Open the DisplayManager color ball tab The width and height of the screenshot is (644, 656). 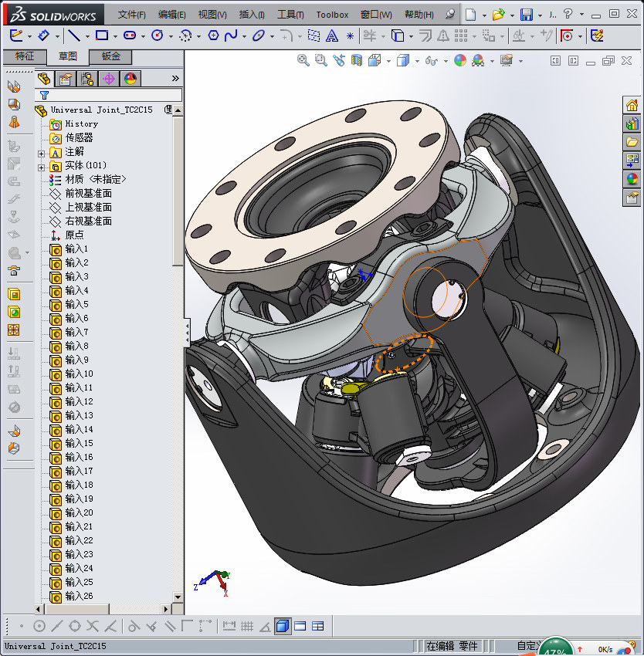[x=130, y=78]
